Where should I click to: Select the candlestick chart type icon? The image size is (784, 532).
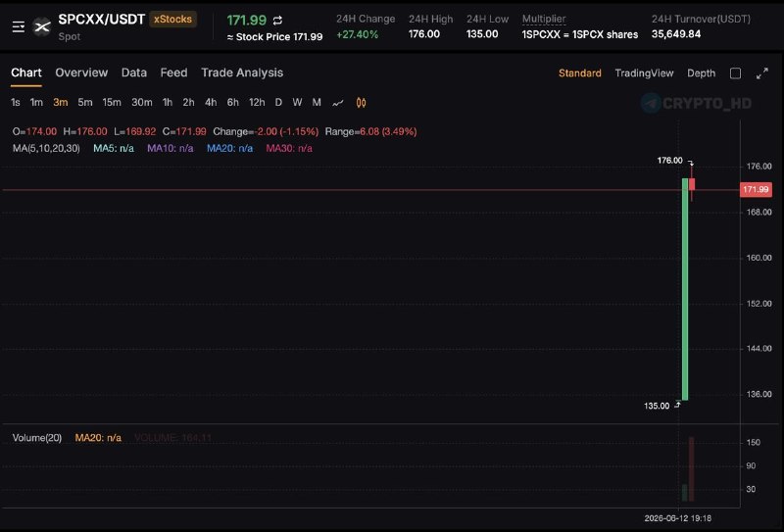tap(361, 103)
